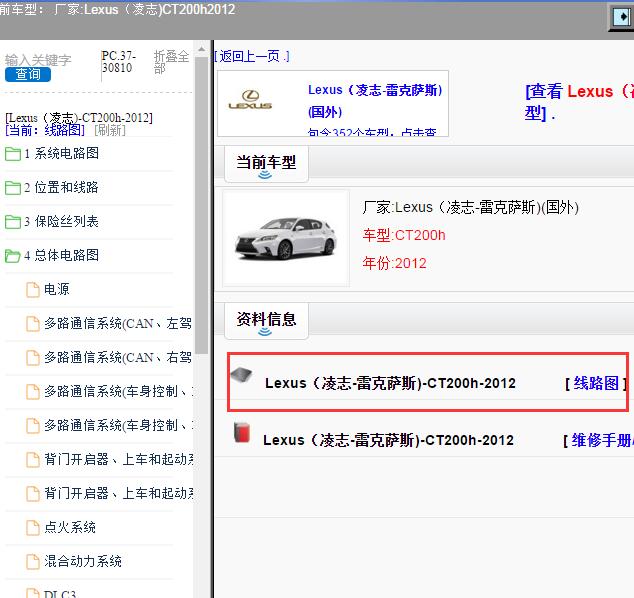The height and width of the screenshot is (598, 634).
Task: Open 多路通信系统(CAN、右驾 diagram
Action: tap(118, 357)
